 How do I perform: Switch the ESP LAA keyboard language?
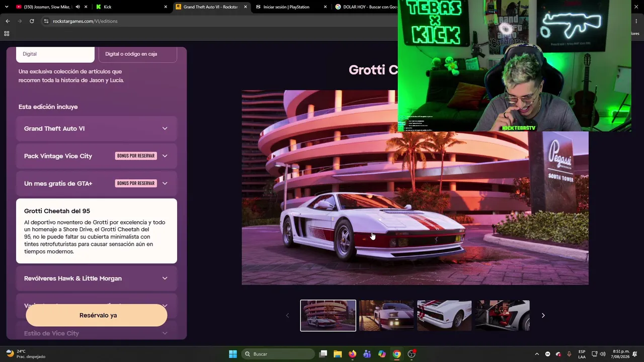click(x=582, y=354)
